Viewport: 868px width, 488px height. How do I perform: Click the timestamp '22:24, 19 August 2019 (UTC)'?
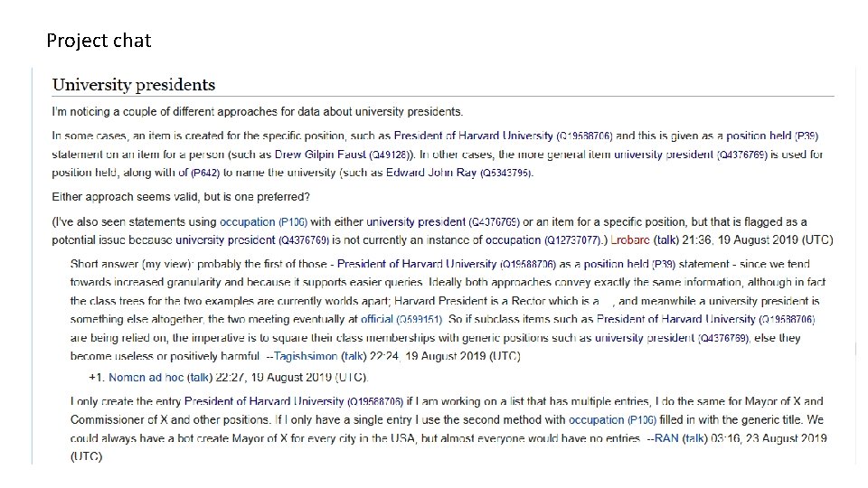(445, 356)
